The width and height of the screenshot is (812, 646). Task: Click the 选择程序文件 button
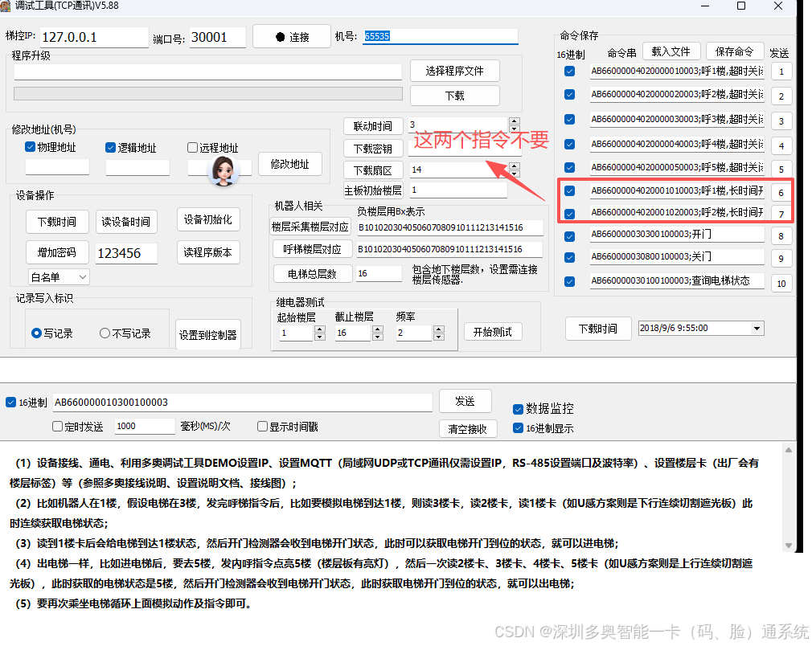click(455, 71)
